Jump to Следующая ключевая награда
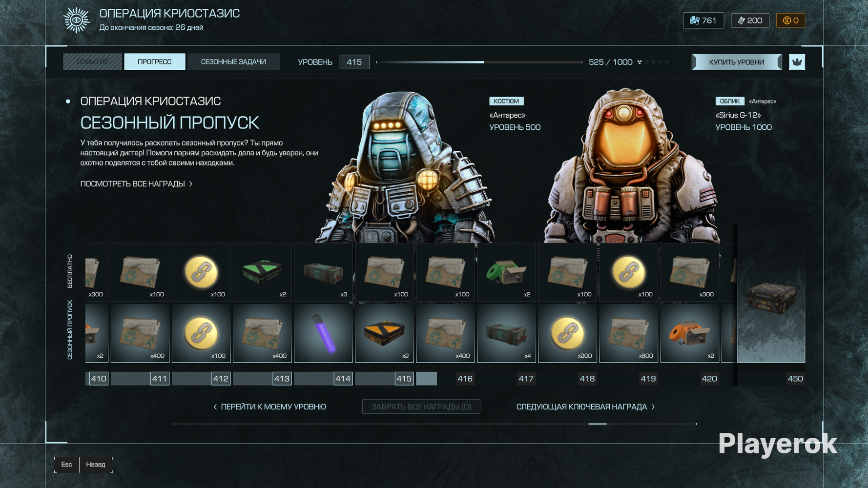The width and height of the screenshot is (868, 488). [585, 407]
